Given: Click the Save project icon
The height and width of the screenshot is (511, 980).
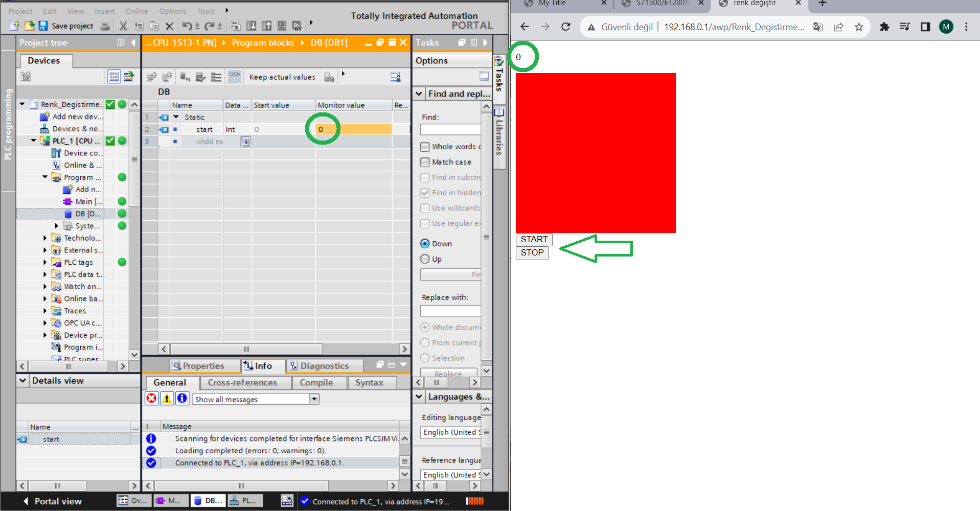Looking at the screenshot, I should coord(43,26).
